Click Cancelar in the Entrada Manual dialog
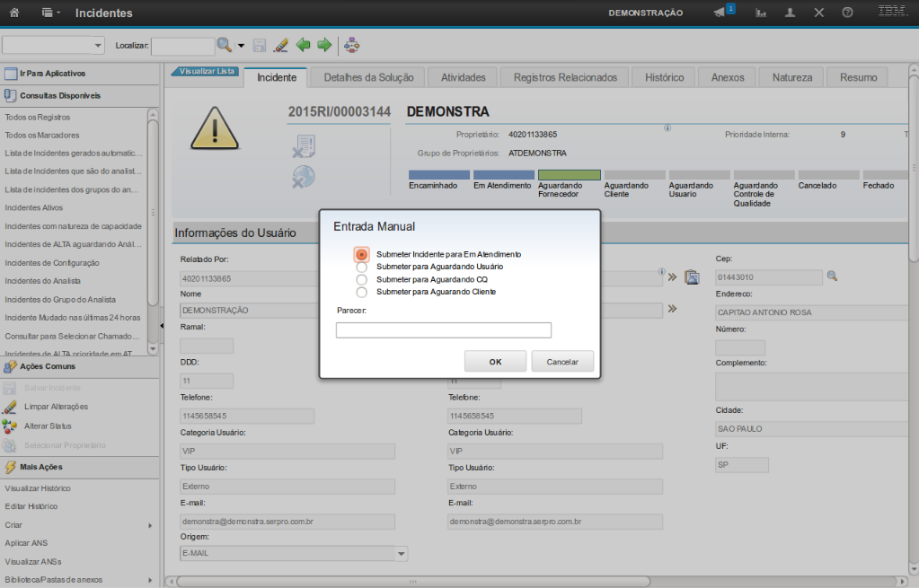This screenshot has width=919, height=588. pos(562,362)
